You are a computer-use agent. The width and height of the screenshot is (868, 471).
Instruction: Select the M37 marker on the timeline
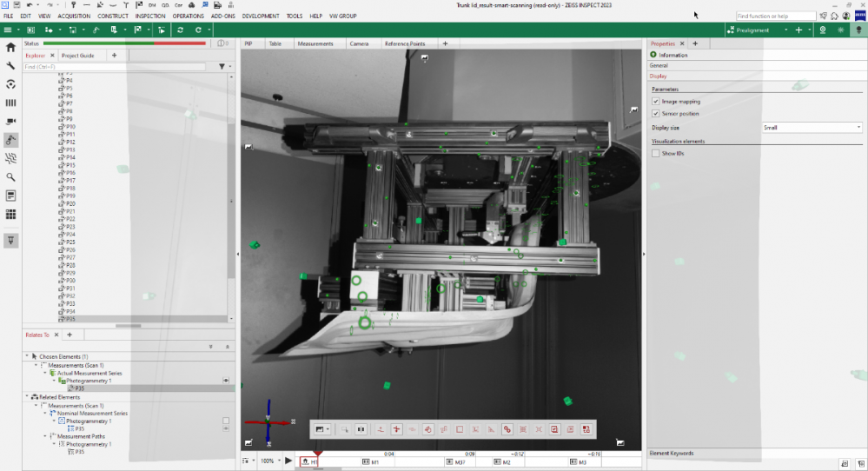tap(461, 462)
